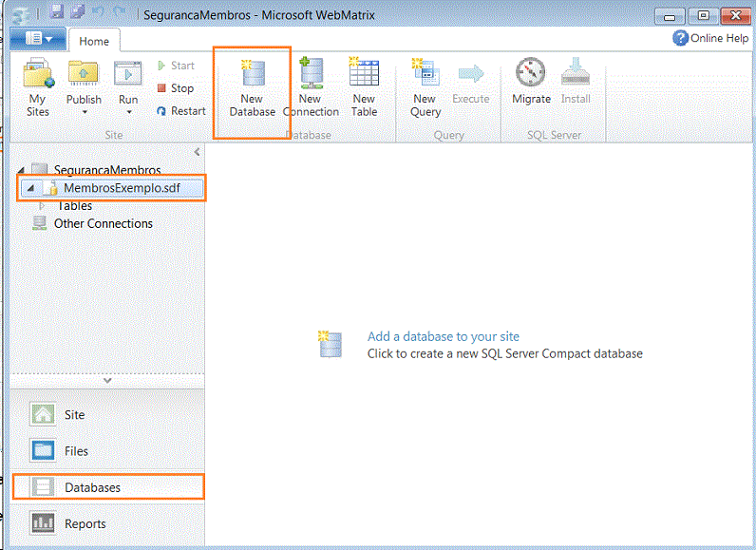Switch to the Files workspace
Viewport: 756px width, 550px height.
[107, 450]
